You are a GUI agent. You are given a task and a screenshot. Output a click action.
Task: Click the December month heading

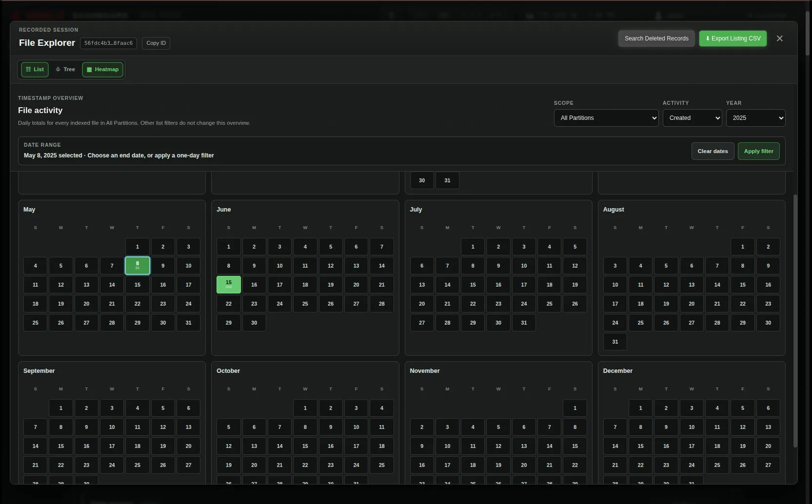(x=617, y=371)
